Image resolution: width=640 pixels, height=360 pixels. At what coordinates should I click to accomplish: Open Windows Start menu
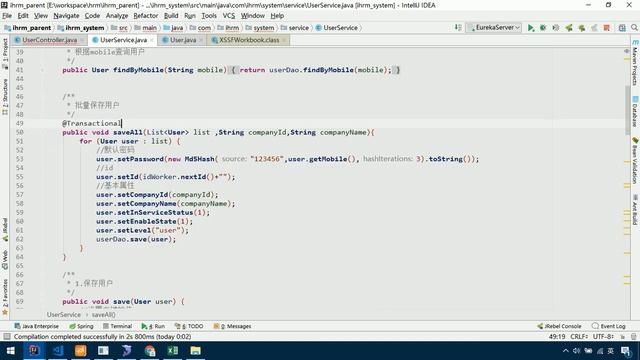pos(11,351)
